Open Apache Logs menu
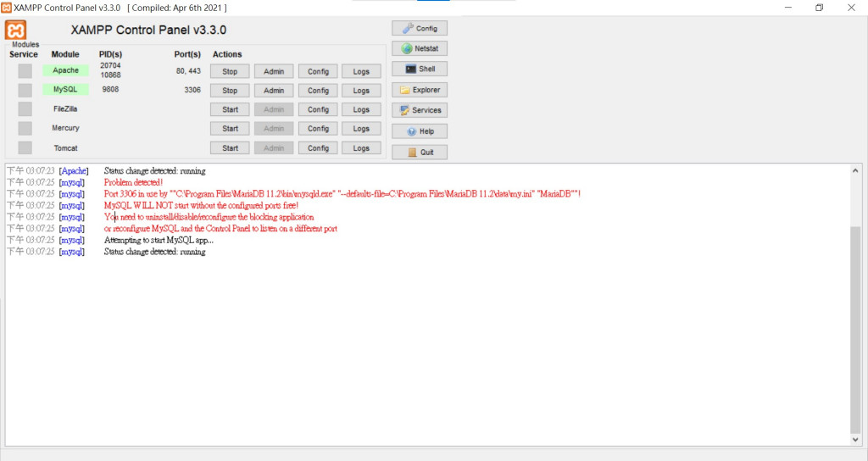The image size is (868, 461). point(361,71)
